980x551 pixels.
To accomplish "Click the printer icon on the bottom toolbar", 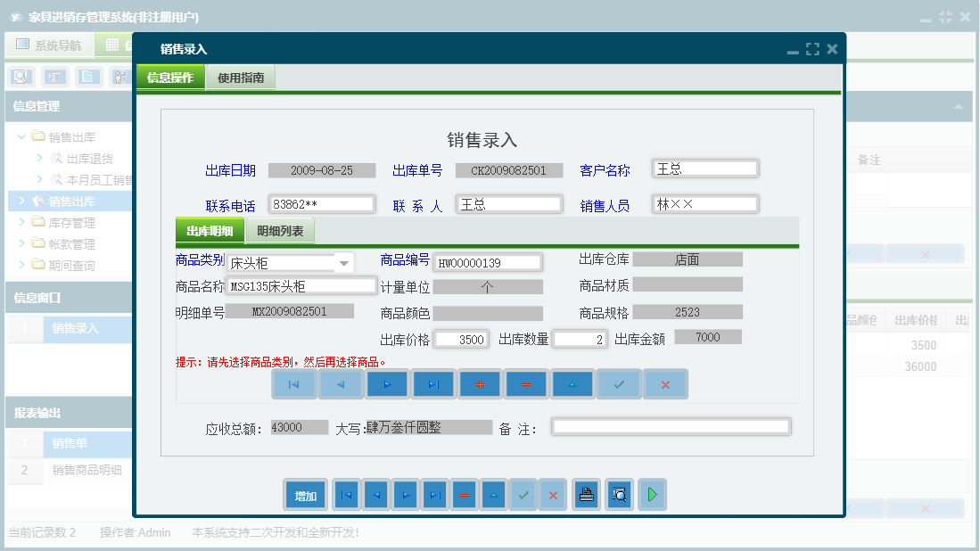I will 587,494.
